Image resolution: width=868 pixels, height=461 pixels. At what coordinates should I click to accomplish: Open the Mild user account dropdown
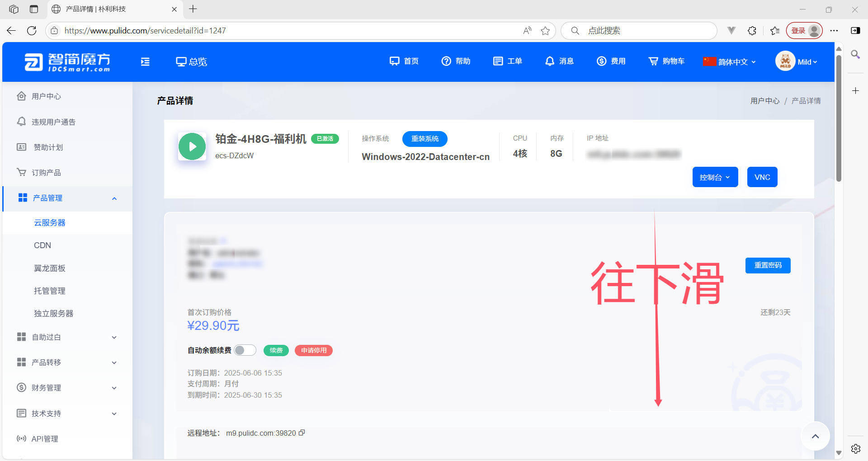pos(807,62)
